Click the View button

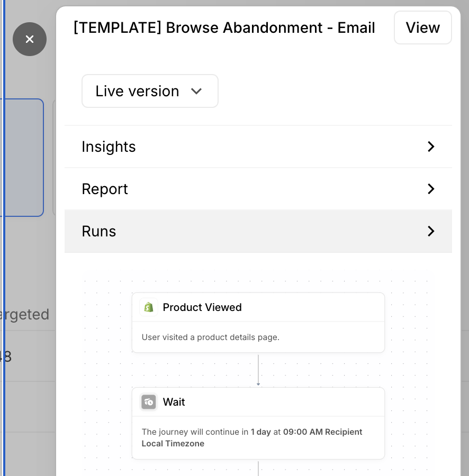tap(422, 28)
